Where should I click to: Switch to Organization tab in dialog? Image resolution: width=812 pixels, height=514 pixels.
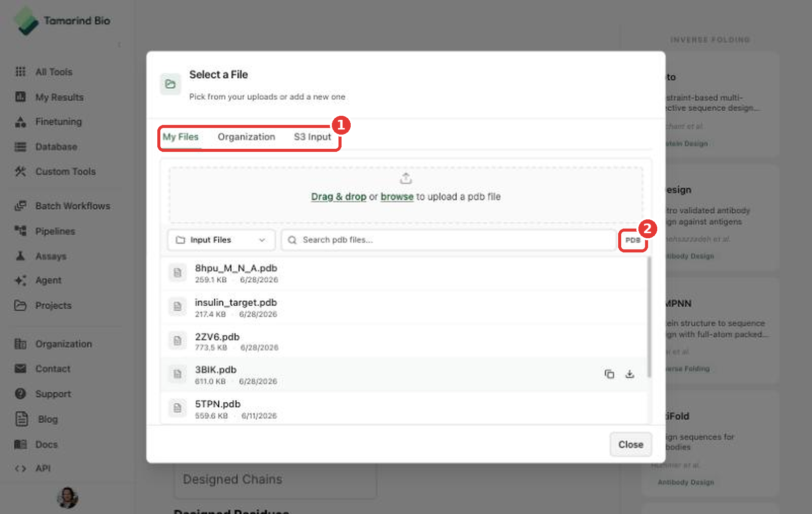tap(246, 137)
